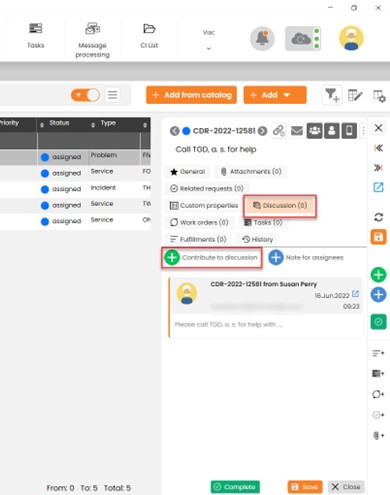Switch to the Attachments (0) tab

click(x=251, y=172)
